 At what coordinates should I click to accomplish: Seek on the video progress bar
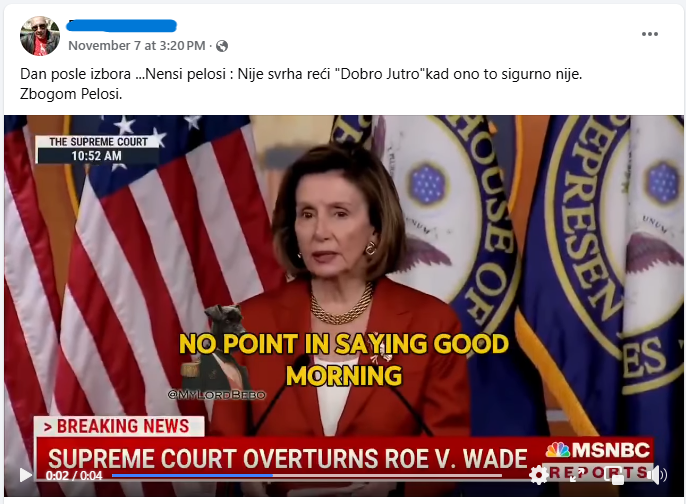(x=307, y=475)
